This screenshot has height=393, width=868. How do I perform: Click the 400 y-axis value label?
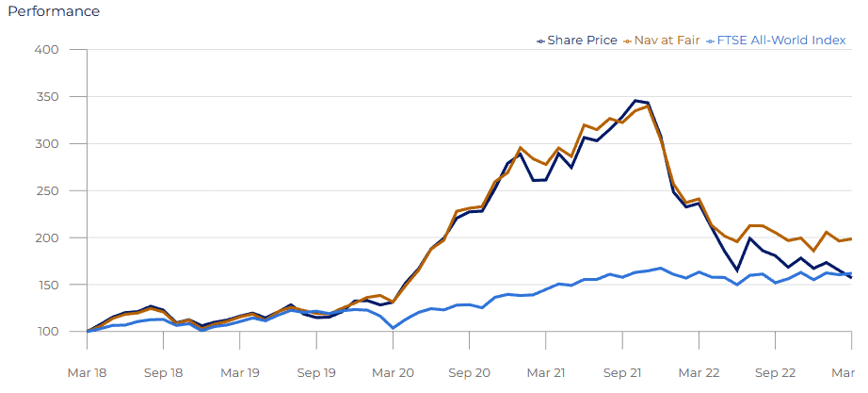(46, 49)
